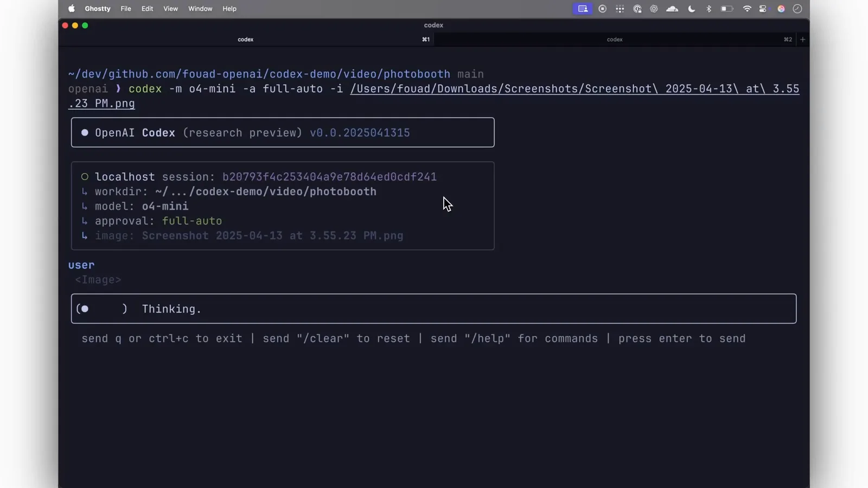Click the OpenAI Codex header text
This screenshot has height=488, width=868.
tap(135, 133)
